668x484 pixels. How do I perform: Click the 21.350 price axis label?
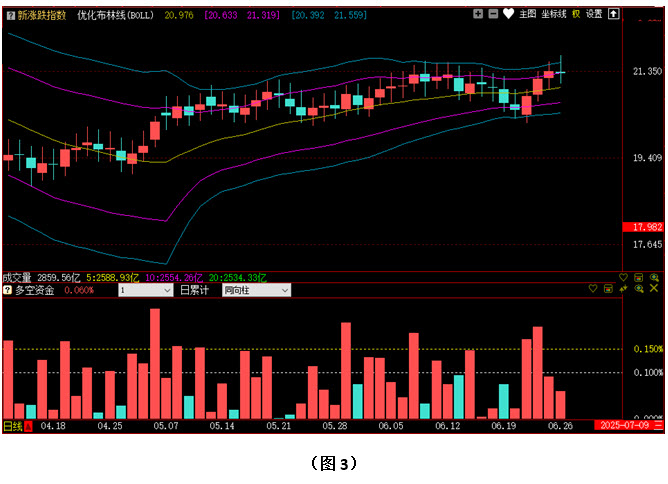pos(647,71)
